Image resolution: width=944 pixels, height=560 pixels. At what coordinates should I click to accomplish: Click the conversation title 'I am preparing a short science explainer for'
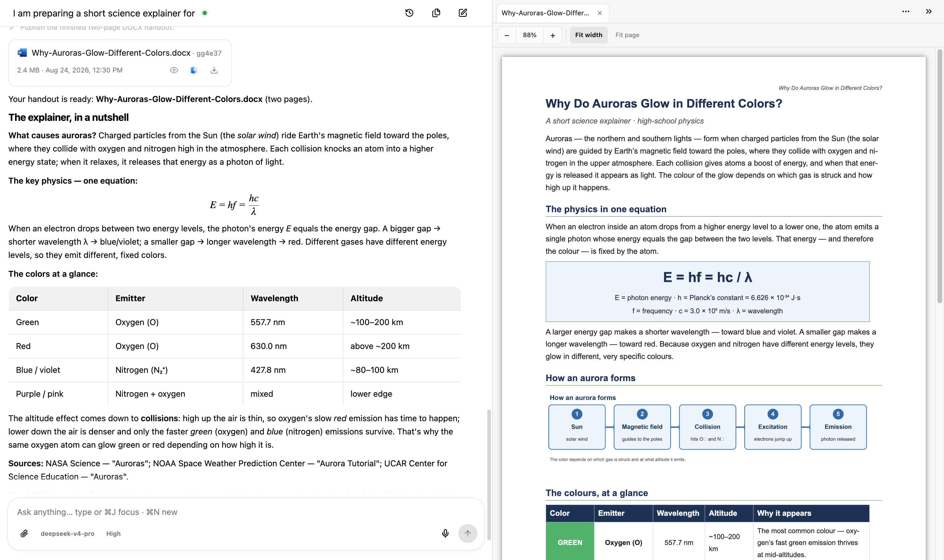click(x=104, y=13)
